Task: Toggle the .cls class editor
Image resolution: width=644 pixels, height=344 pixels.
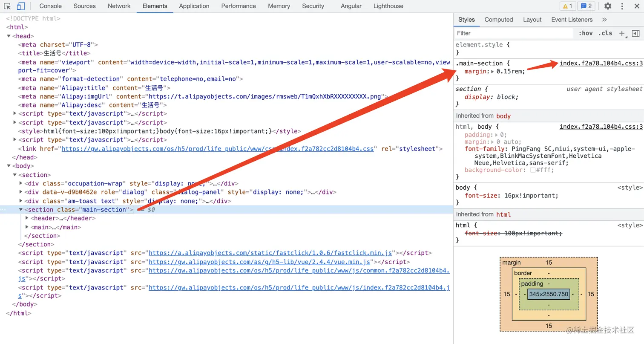Action: [x=605, y=33]
